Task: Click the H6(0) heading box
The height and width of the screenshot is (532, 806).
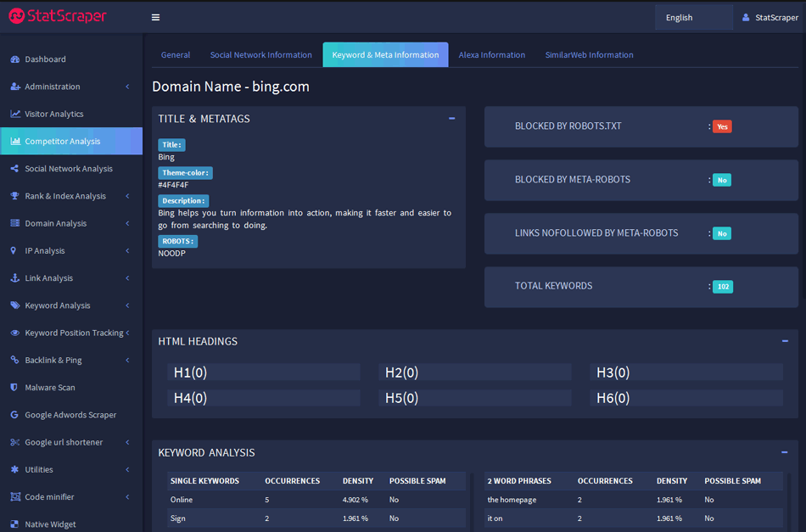Action: click(x=686, y=398)
